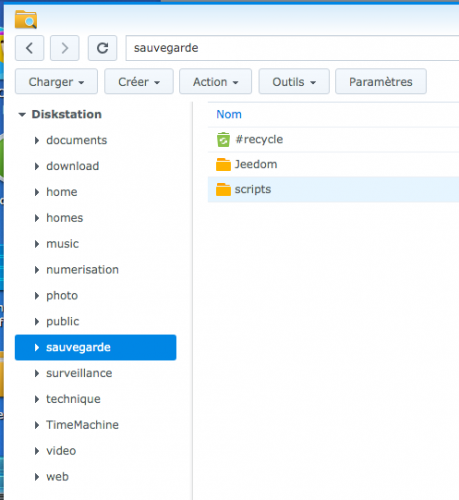
Task: Open the Paramètres settings
Action: coord(381,82)
